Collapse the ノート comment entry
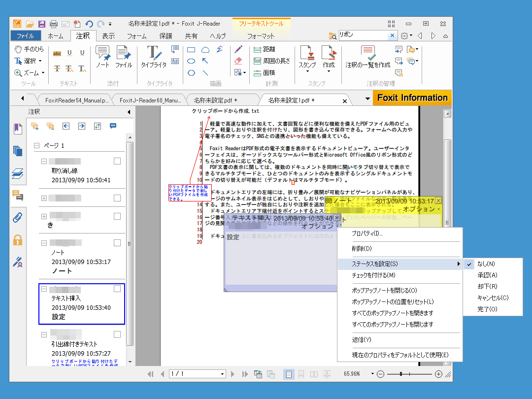The width and height of the screenshot is (532, 399). click(x=44, y=243)
